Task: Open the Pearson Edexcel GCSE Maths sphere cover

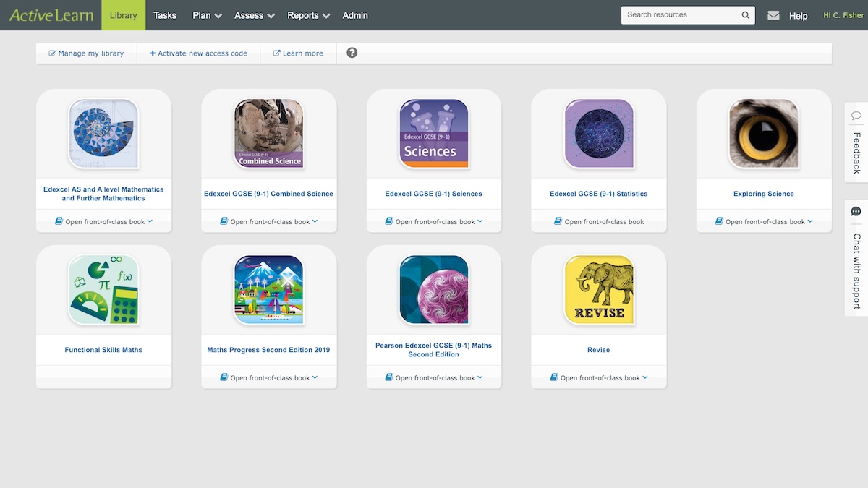Action: (434, 290)
